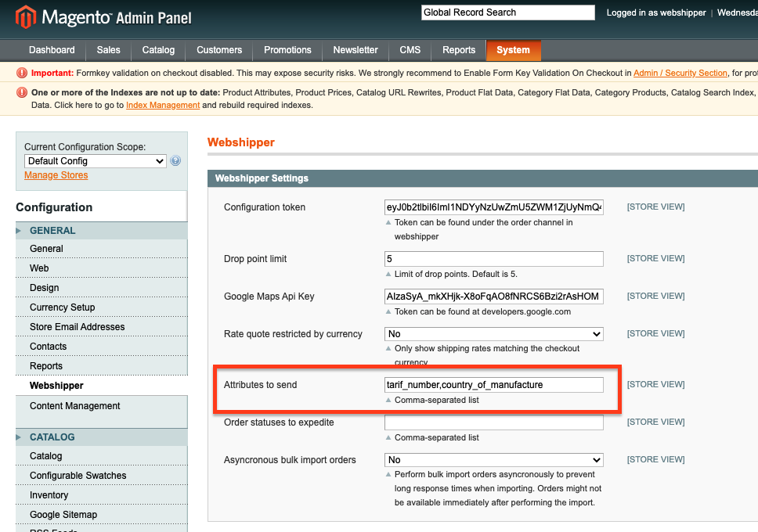
Task: Collapse the CATALOG section arrow
Action: [x=19, y=437]
